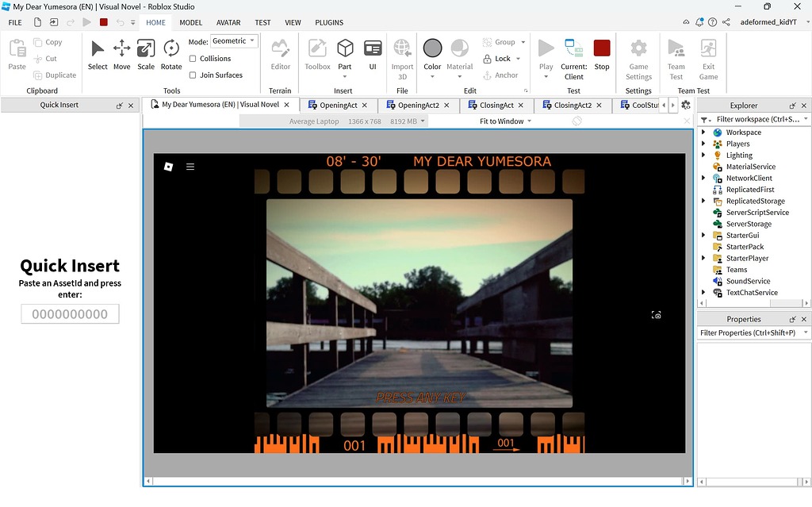Select the Scale tool
The width and height of the screenshot is (812, 507).
tap(146, 56)
